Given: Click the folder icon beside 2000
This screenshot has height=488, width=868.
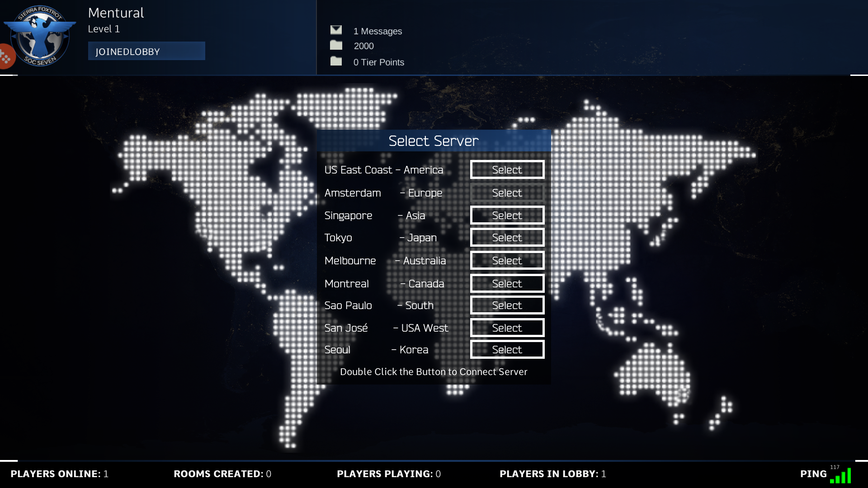Looking at the screenshot, I should coord(336,45).
